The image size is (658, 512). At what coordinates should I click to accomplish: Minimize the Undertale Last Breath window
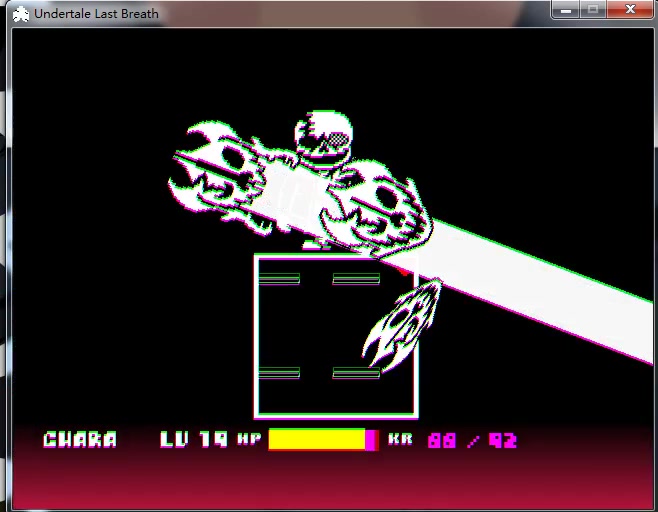pyautogui.click(x=566, y=9)
